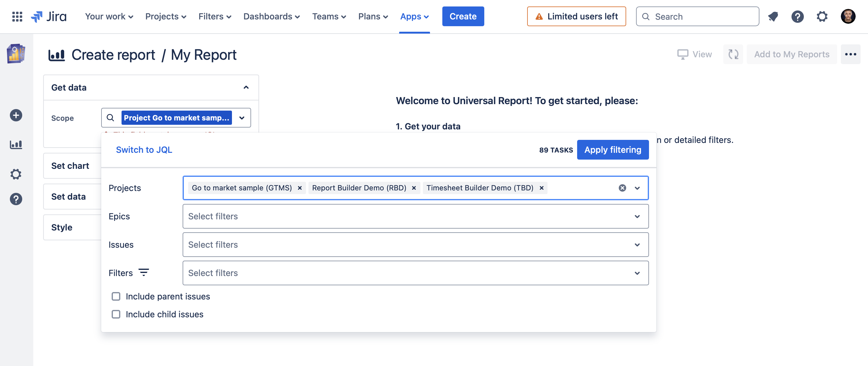The height and width of the screenshot is (366, 868).
Task: Click Apply filtering button
Action: coord(613,150)
